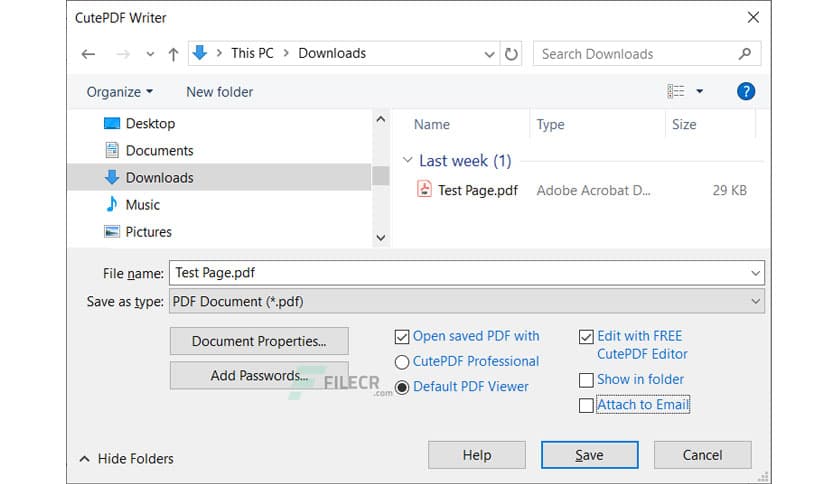This screenshot has height=484, width=836.
Task: Click Downloads in the address path
Action: pyautogui.click(x=332, y=53)
